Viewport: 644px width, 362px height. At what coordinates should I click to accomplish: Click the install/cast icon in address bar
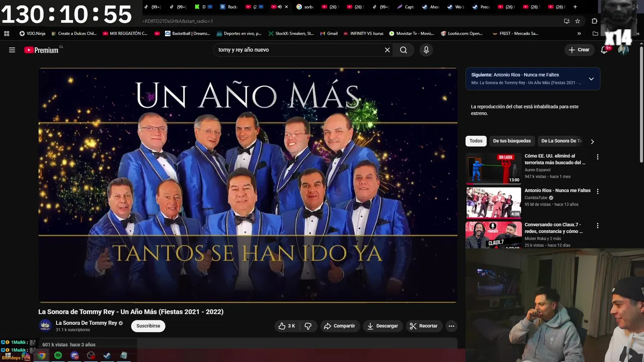point(567,21)
